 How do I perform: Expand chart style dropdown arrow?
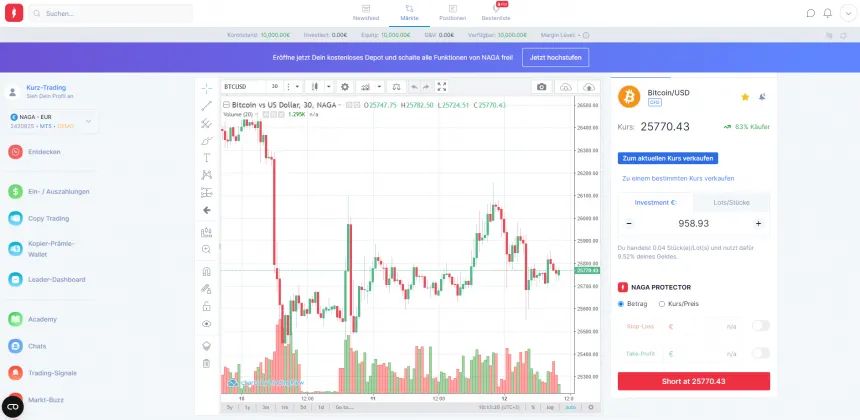[x=329, y=87]
